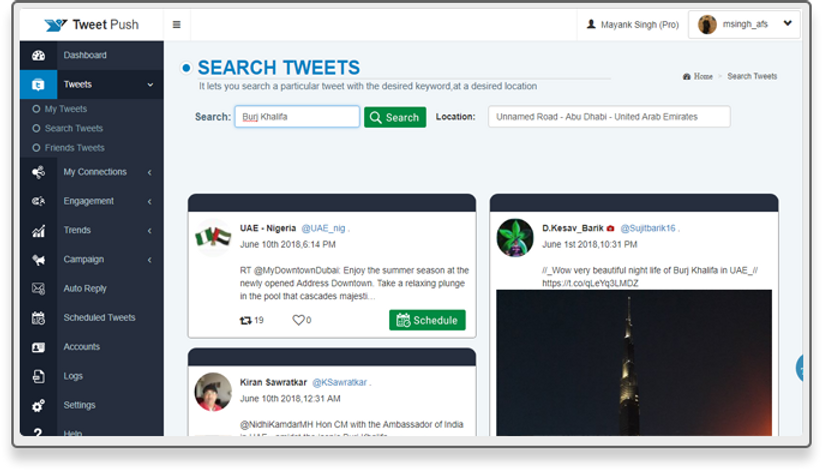822x470 pixels.
Task: Click date June 10th 2018,6:14 PM
Action: [x=288, y=245]
